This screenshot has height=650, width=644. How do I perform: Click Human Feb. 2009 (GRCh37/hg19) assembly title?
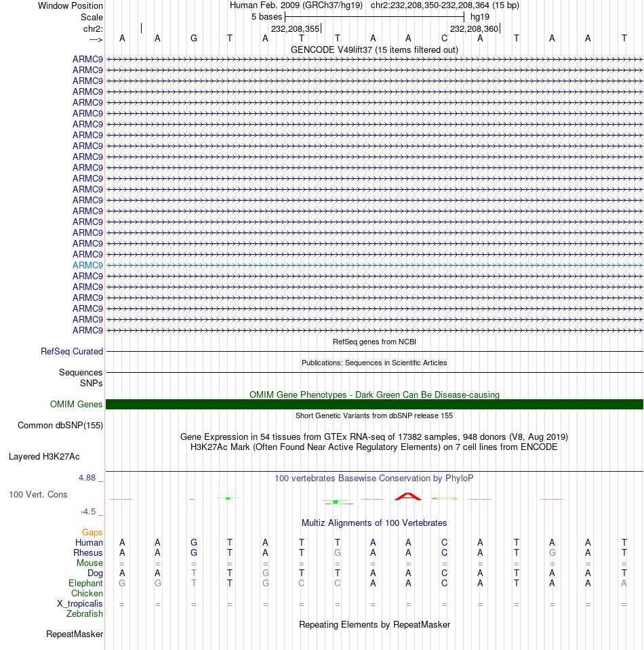(296, 5)
